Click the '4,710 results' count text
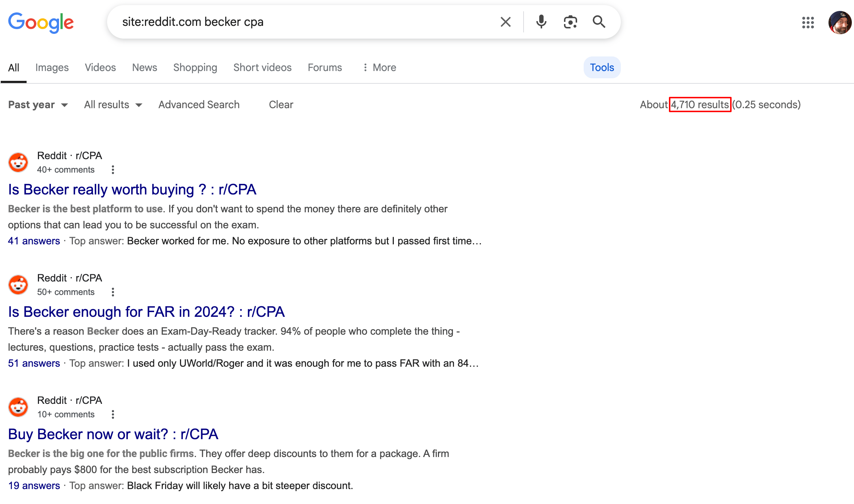The width and height of the screenshot is (854, 504). (700, 105)
